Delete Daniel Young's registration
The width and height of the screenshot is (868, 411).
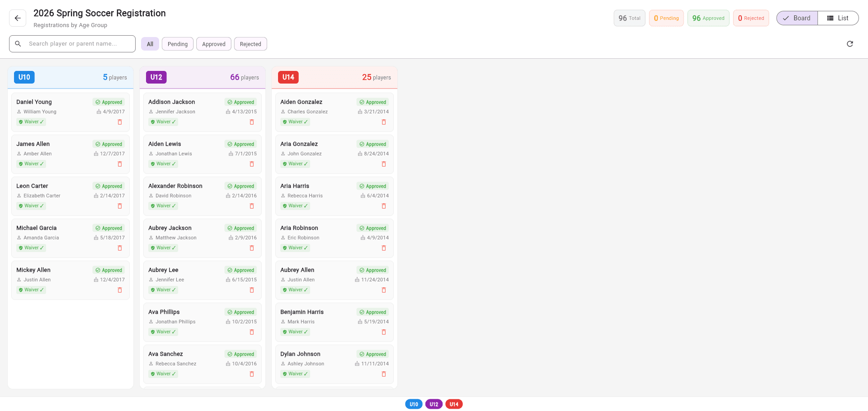pos(120,122)
